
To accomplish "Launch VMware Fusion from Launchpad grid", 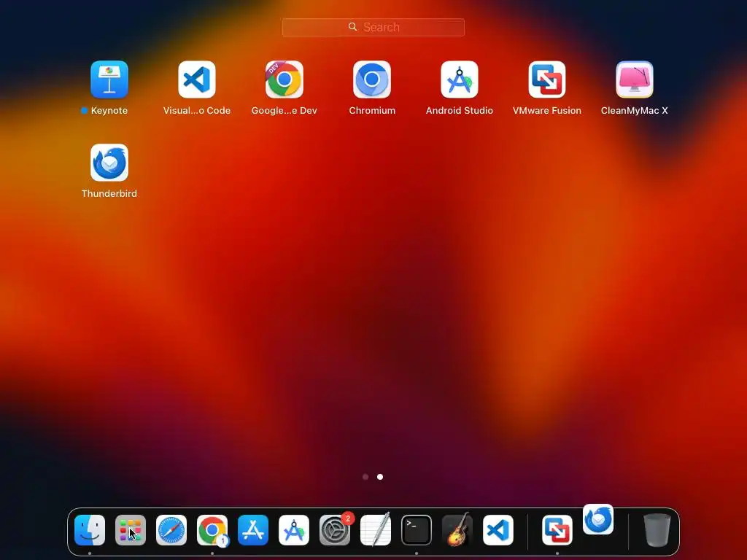I will (547, 79).
